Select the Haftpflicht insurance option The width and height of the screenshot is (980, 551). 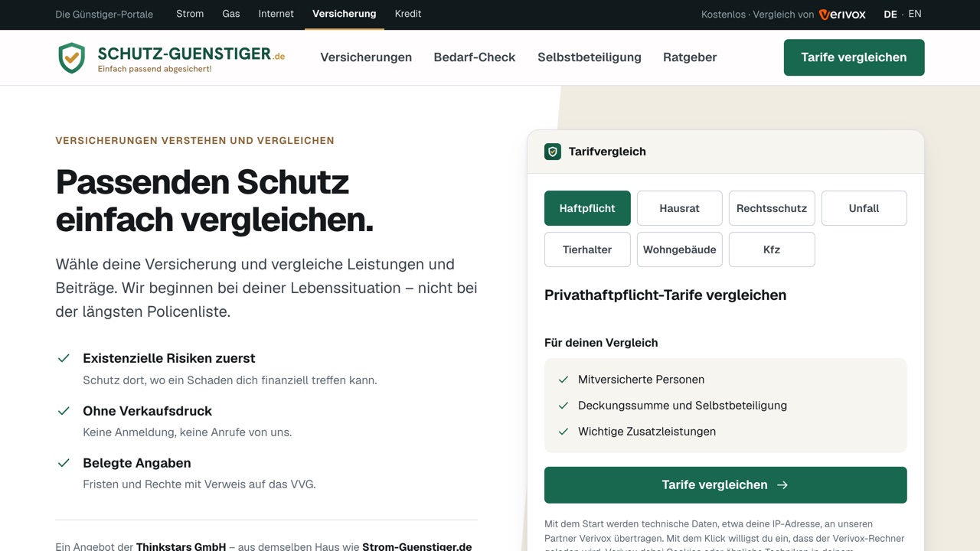[587, 208]
